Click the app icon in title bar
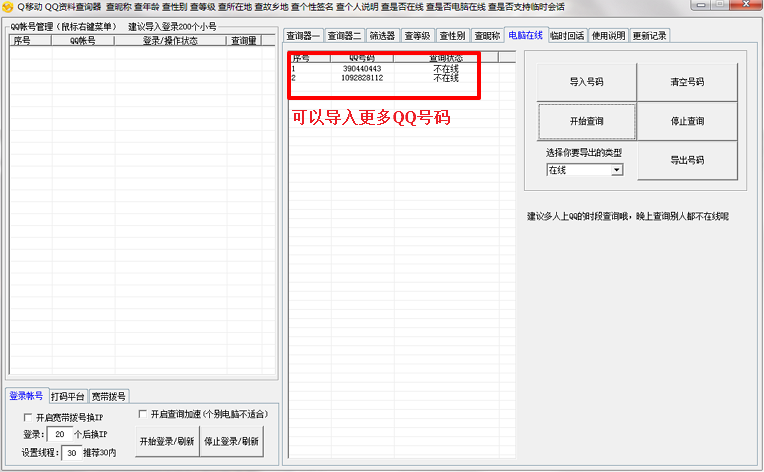This screenshot has height=472, width=764. pyautogui.click(x=7, y=7)
